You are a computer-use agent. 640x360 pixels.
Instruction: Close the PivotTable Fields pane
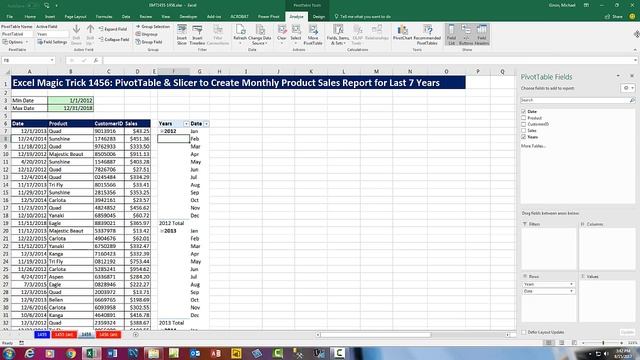(632, 76)
